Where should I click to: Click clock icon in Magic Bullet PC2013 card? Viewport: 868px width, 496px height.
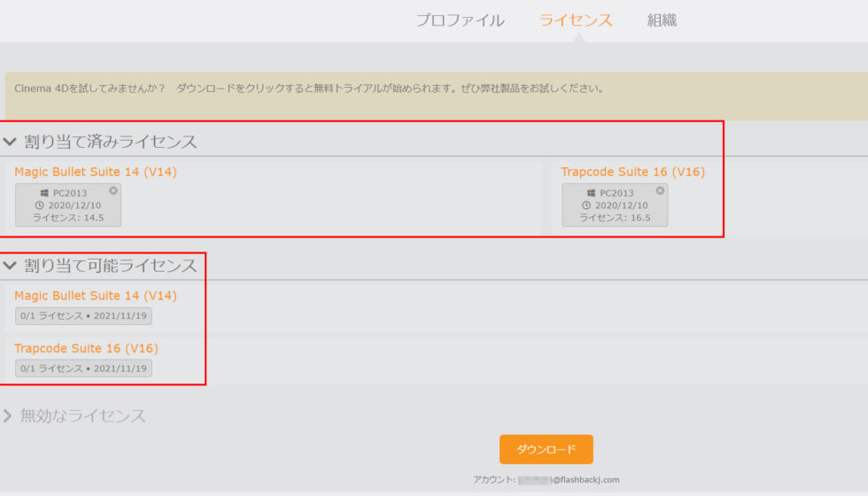39,205
